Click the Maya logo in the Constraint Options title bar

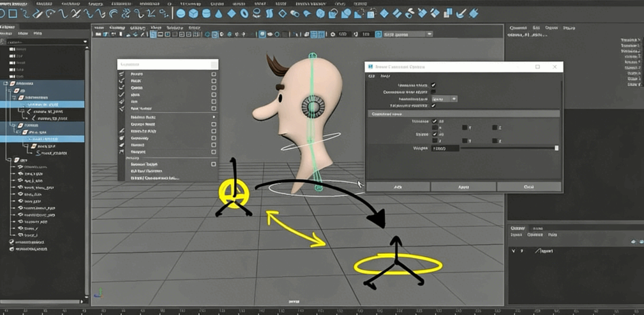tap(370, 67)
